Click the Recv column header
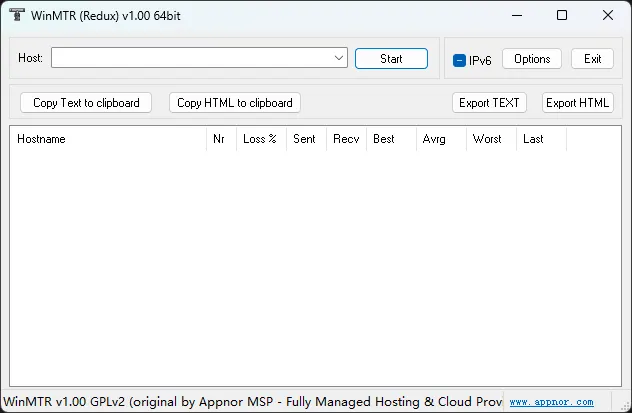The height and width of the screenshot is (413, 632). [346, 139]
